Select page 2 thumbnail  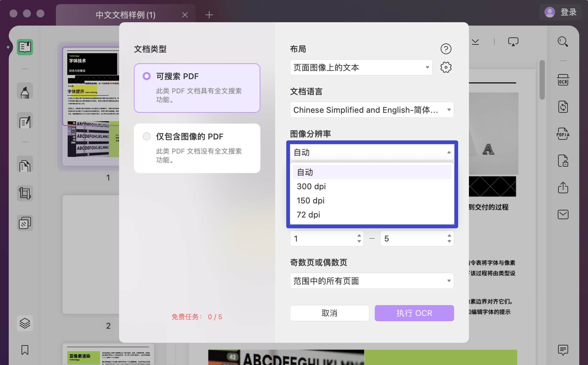click(x=91, y=255)
